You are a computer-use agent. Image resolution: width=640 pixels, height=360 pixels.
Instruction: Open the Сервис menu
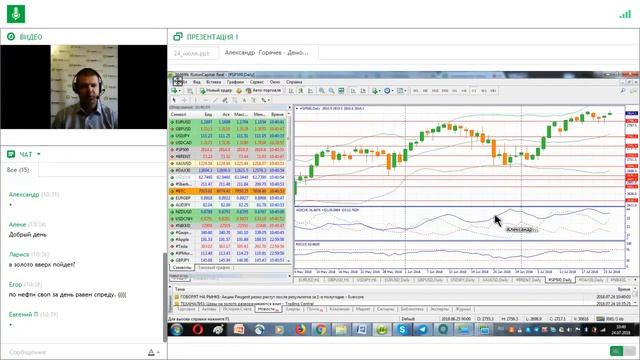(257, 82)
